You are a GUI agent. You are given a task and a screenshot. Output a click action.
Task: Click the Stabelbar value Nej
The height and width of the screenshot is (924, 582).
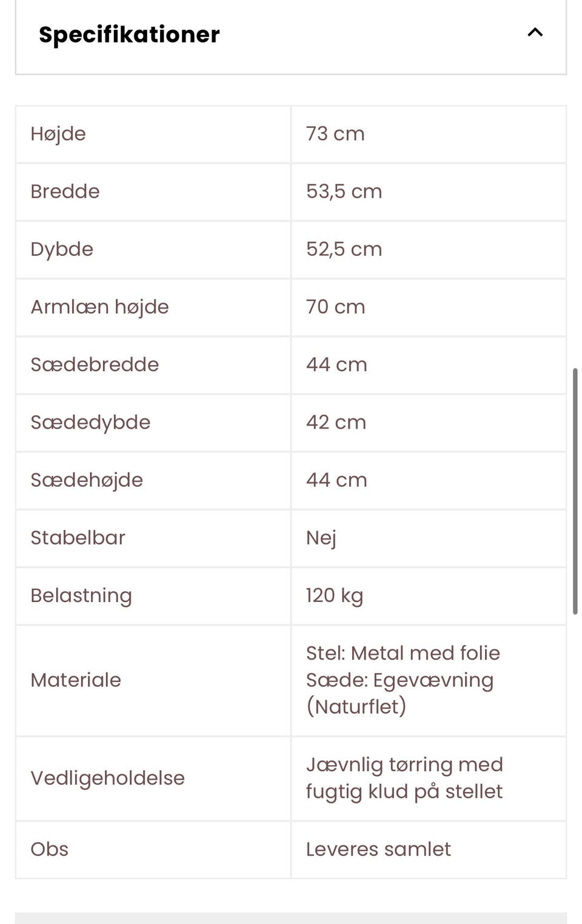pos(321,538)
